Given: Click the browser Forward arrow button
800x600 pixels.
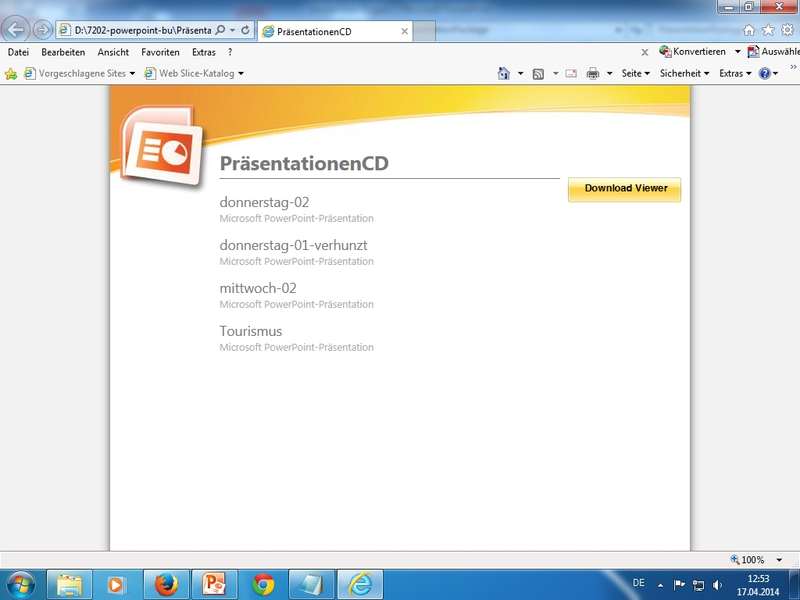Looking at the screenshot, I should click(x=43, y=30).
